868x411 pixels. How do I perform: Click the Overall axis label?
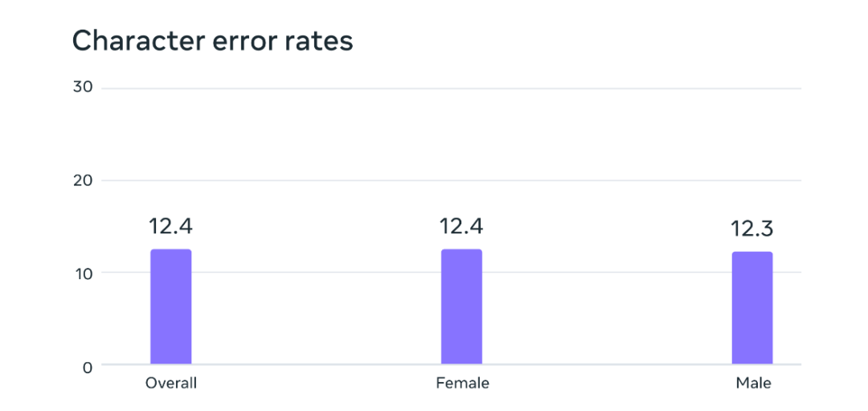tap(171, 384)
